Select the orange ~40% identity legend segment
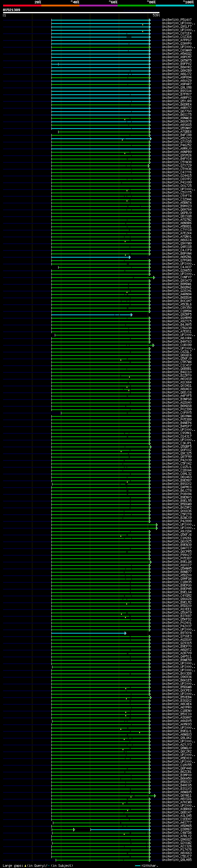The width and height of the screenshot is (197, 868). [x=60, y=6]
